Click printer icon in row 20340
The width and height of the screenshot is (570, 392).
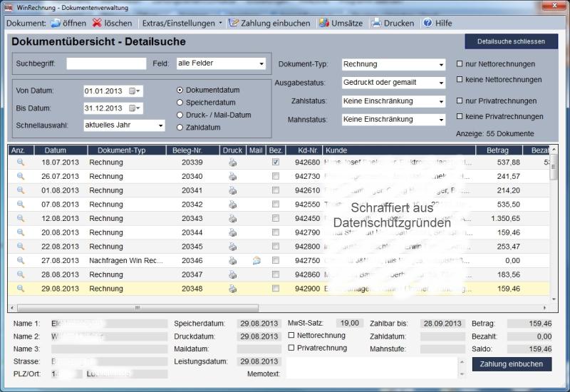click(x=233, y=176)
